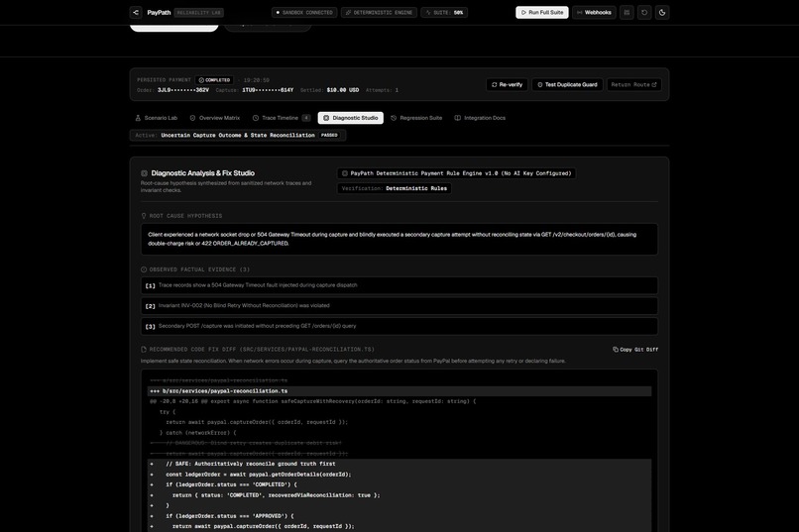This screenshot has height=532, width=799.
Task: Switch to the Overview Matrix tab
Action: 214,118
